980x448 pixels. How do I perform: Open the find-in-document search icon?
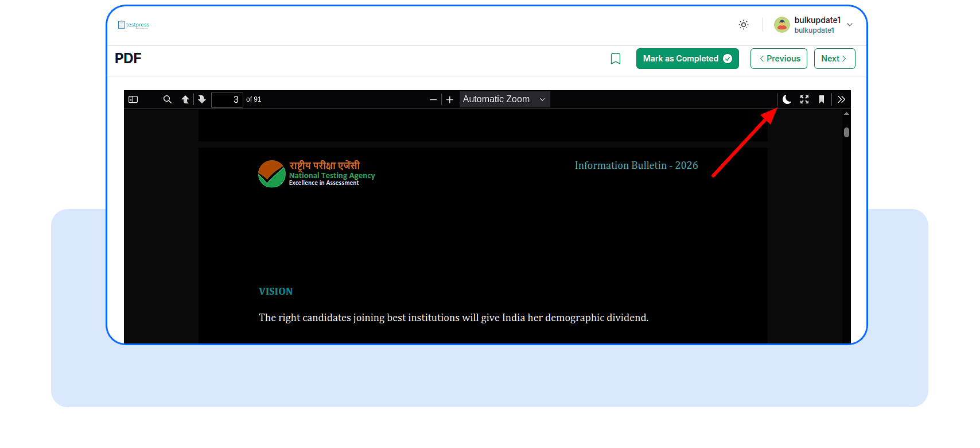point(168,99)
